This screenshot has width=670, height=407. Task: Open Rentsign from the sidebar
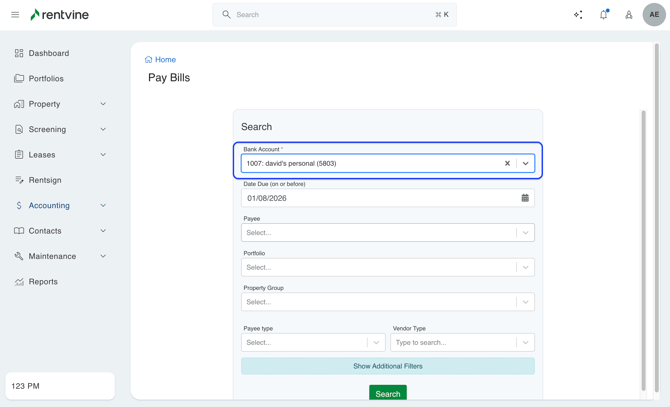[x=45, y=180]
